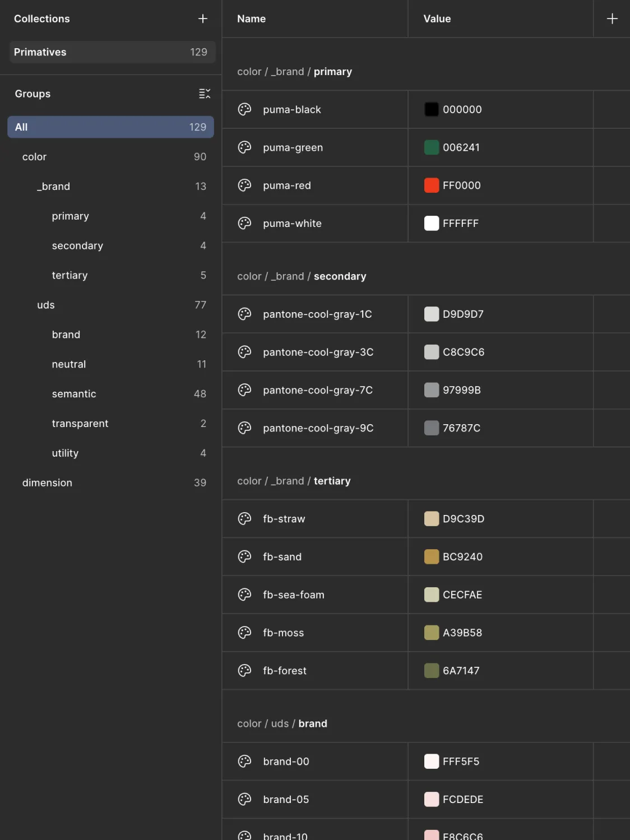
Task: Edit the fb-moss variable name
Action: tap(284, 633)
